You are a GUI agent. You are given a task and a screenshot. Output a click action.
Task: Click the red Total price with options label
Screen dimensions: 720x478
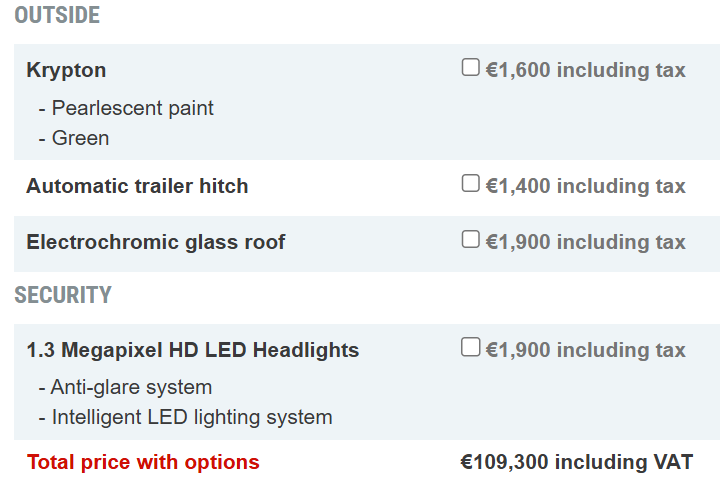coord(143,462)
